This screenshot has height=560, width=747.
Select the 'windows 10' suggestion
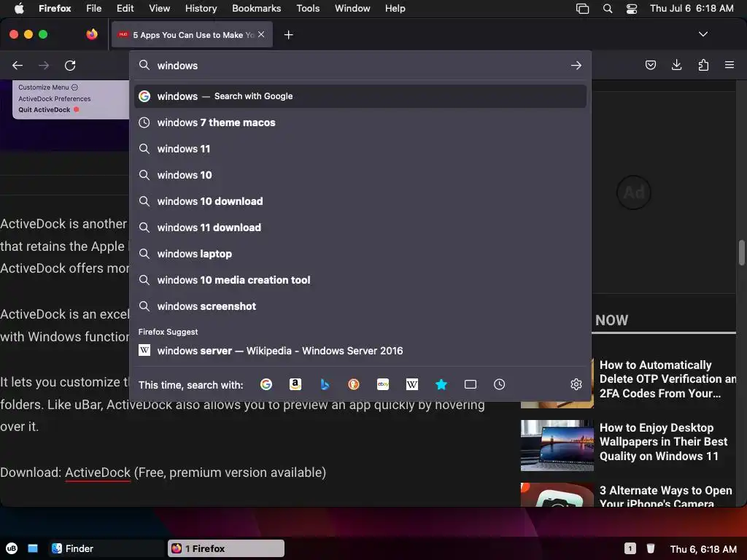click(360, 175)
